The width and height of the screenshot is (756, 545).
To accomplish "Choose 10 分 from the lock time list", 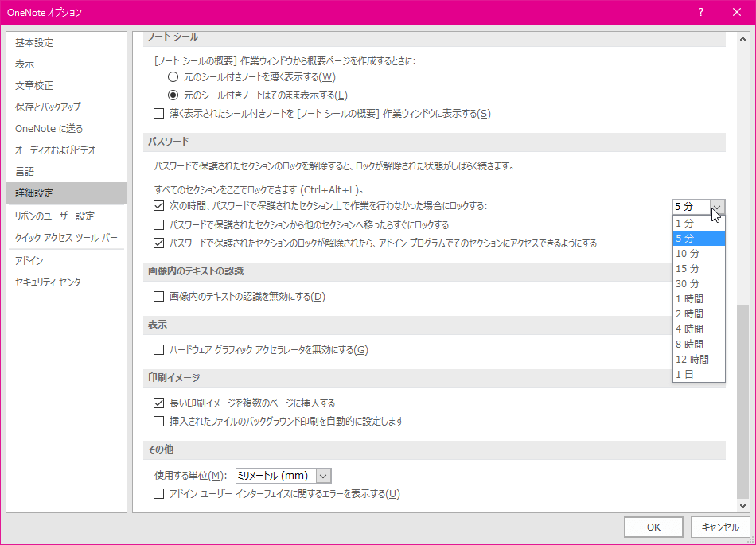I will point(699,254).
